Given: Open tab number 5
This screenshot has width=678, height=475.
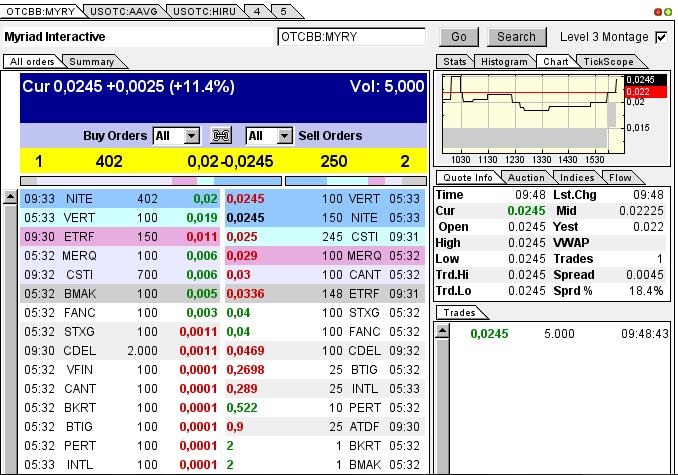Looking at the screenshot, I should click(x=284, y=12).
